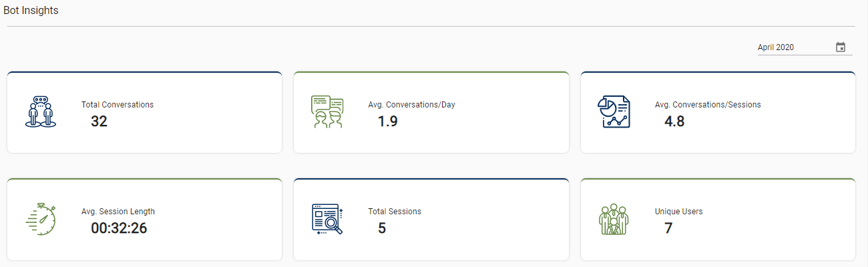Select the Total Conversations label
Screen dimensions: 868x267
click(x=118, y=105)
